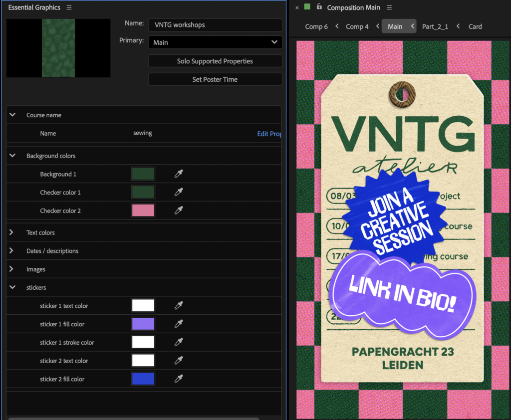The image size is (511, 420).
Task: Click the Name field containing VNTG workshops
Action: 215,24
